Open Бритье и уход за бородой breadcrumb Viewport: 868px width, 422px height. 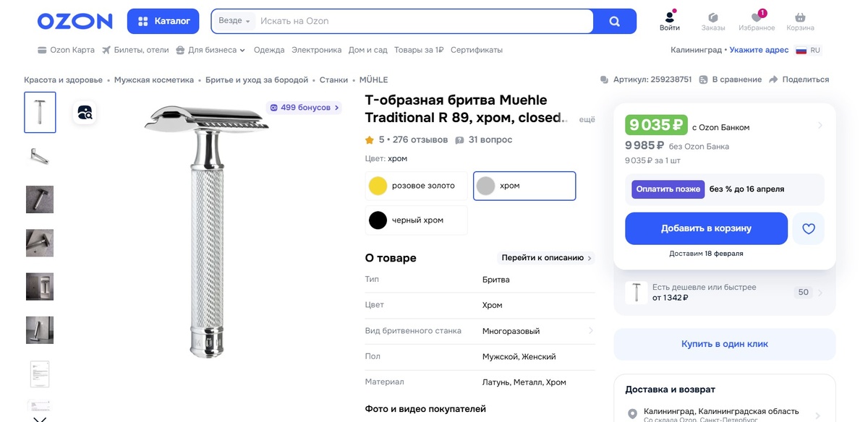coord(257,79)
